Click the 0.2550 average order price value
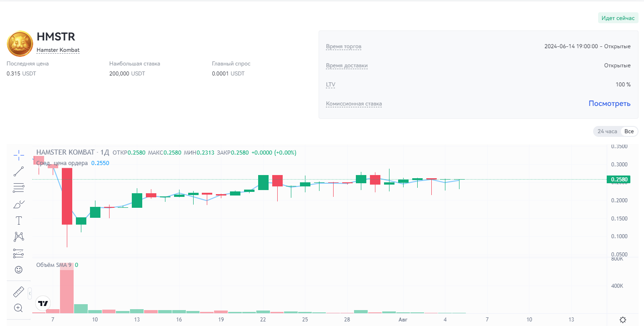 (100, 163)
